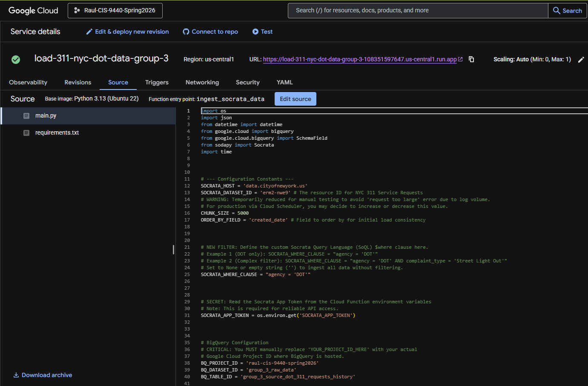Click the SOCRATA_WHERE_CLAUSE assignment line

[255, 274]
